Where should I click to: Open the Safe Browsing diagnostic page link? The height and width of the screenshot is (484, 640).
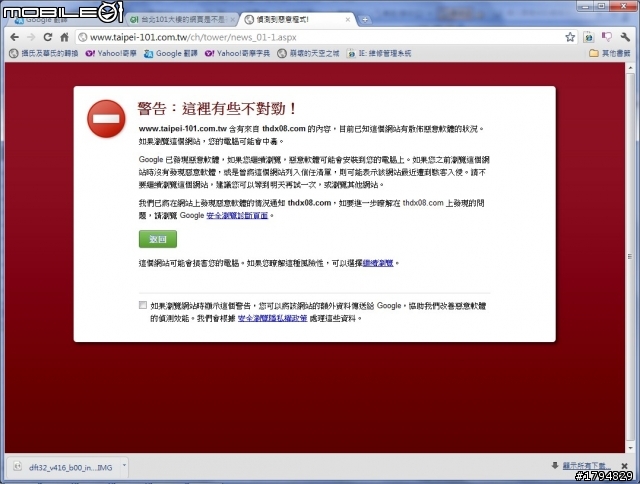pyautogui.click(x=237, y=215)
